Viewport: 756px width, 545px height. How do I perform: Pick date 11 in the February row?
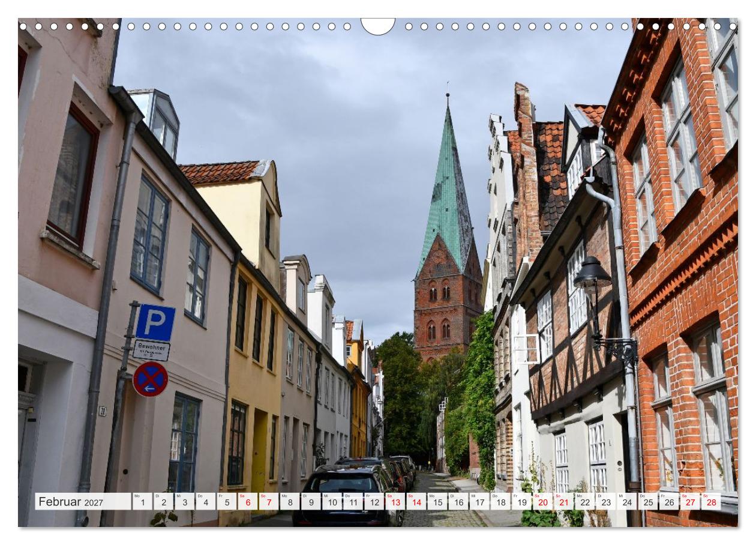coord(353,502)
